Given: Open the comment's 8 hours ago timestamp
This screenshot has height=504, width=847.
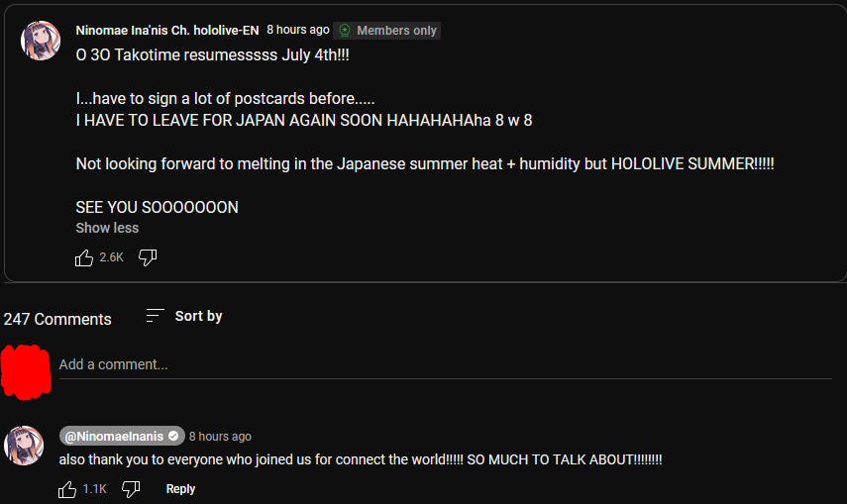Looking at the screenshot, I should click(220, 436).
